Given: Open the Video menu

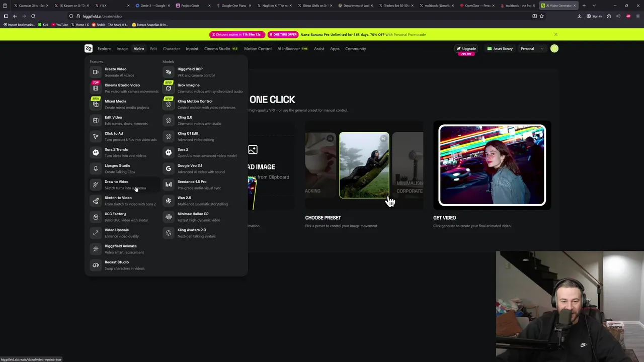Looking at the screenshot, I should coord(139,49).
